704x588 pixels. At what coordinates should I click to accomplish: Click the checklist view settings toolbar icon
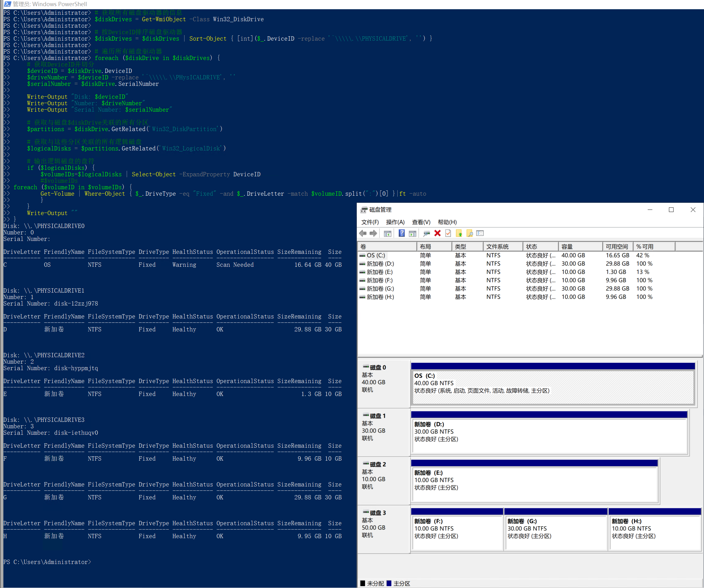(480, 233)
